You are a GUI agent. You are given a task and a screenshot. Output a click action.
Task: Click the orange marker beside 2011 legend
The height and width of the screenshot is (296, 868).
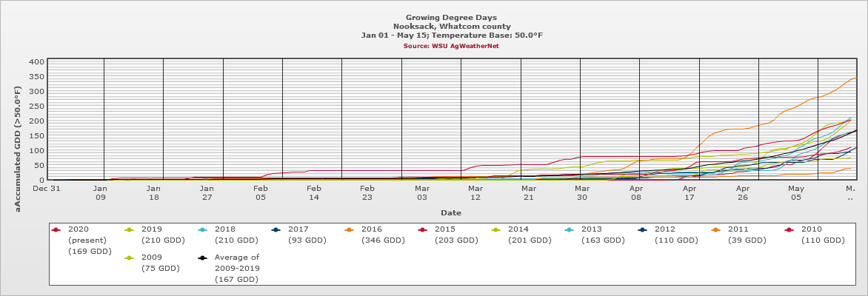coord(716,229)
